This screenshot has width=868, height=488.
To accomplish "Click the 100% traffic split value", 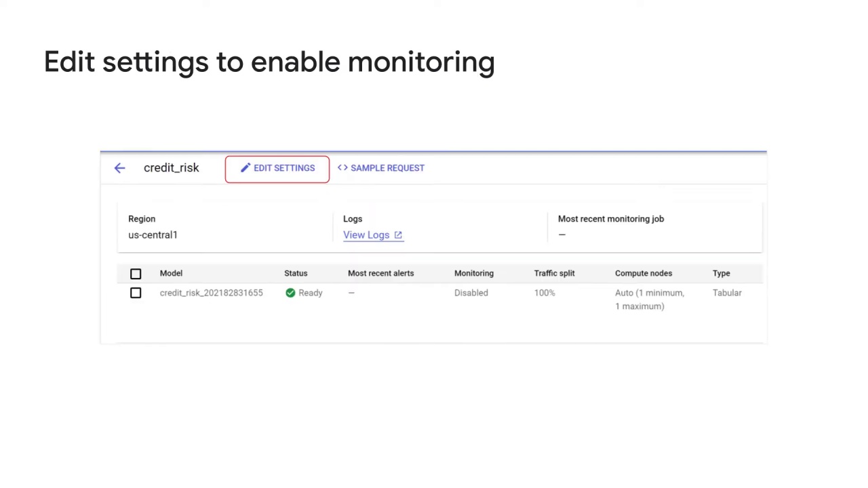I will coord(545,293).
